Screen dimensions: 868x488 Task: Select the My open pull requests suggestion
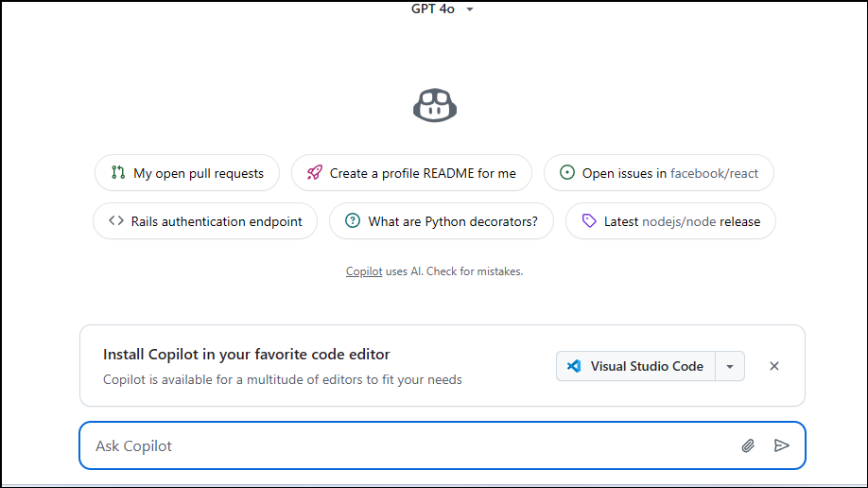pos(187,173)
